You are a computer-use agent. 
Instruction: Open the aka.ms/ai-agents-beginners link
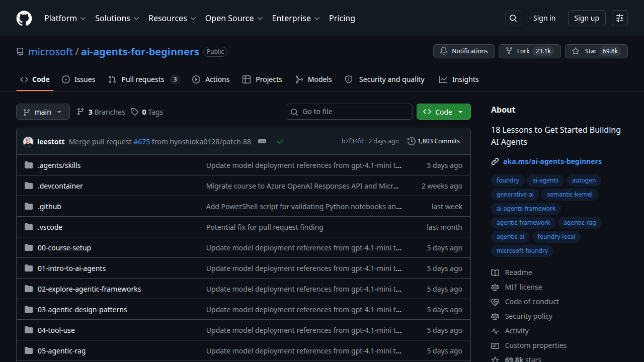click(x=552, y=161)
